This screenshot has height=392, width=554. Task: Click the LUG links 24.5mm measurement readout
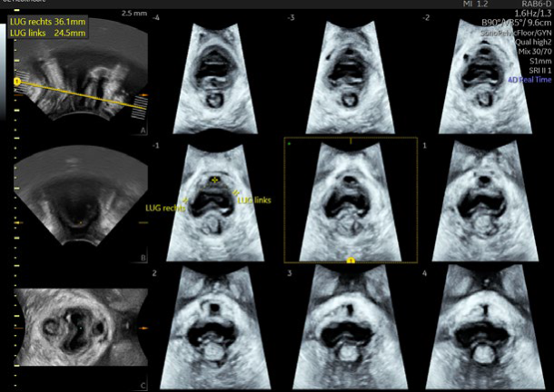tap(42, 34)
